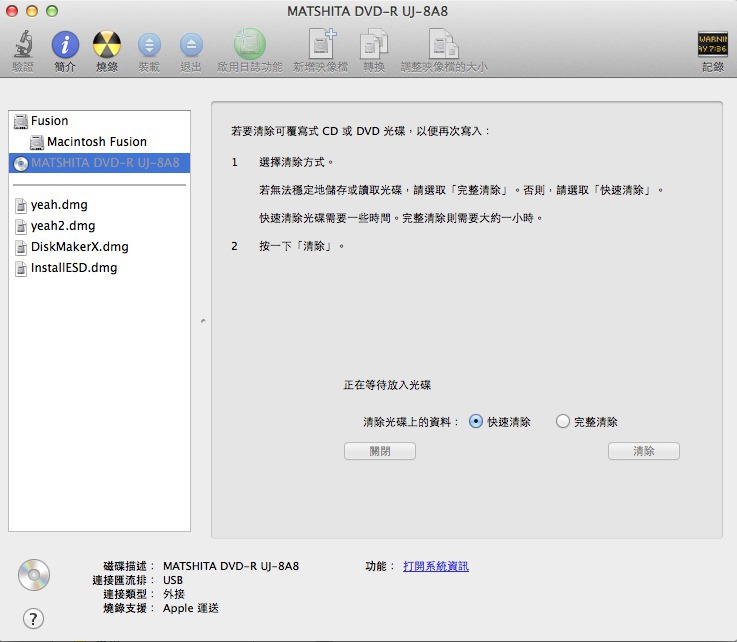Click the yeah.dmg file icon
Screen dimensions: 737x642
pyautogui.click(x=21, y=206)
